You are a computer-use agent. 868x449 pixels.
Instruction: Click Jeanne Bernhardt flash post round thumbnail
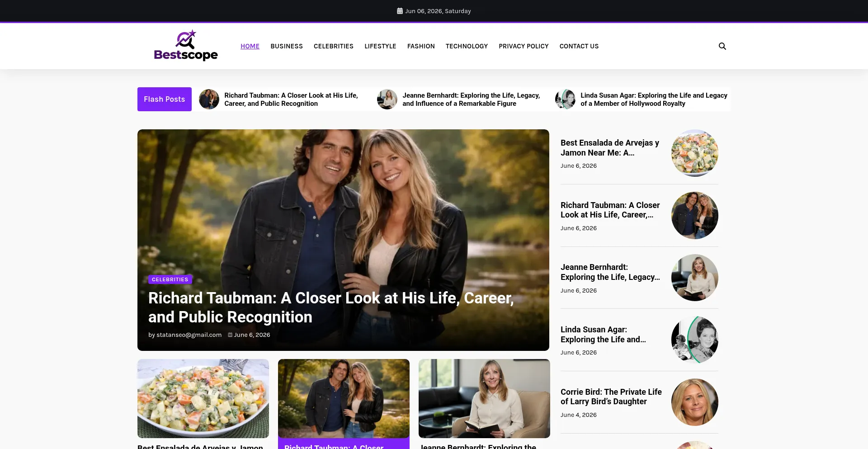(387, 99)
